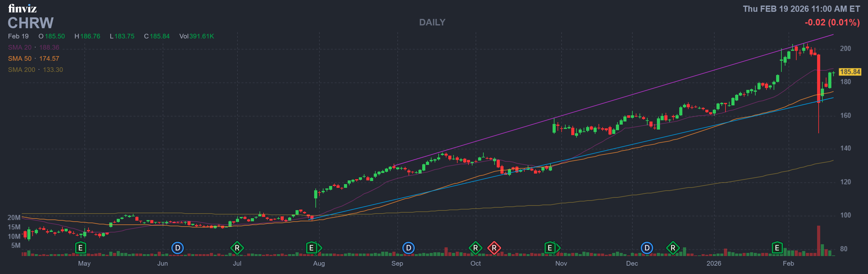
Task: Click the 100 price axis label
Action: 845,215
